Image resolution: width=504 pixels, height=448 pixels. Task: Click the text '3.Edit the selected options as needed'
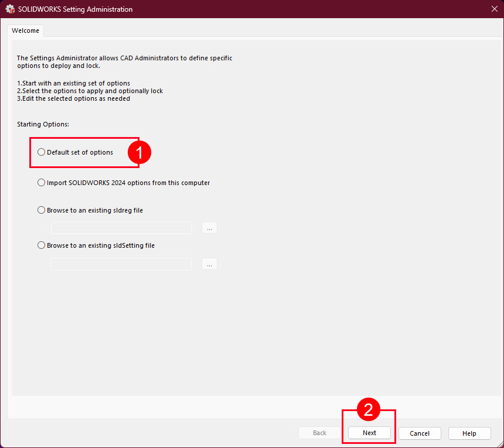[74, 98]
